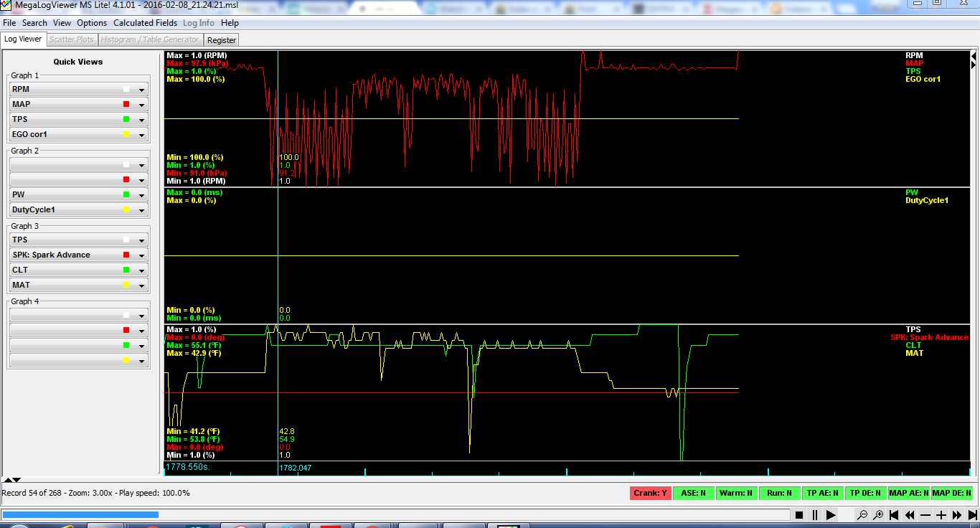Screen dimensions: 980x528
Task: Click the red MAP color swatch
Action: pyautogui.click(x=126, y=105)
